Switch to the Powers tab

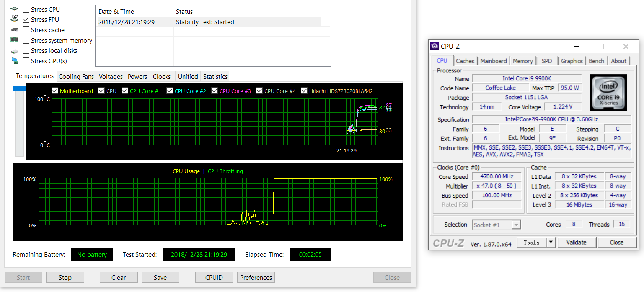(137, 77)
